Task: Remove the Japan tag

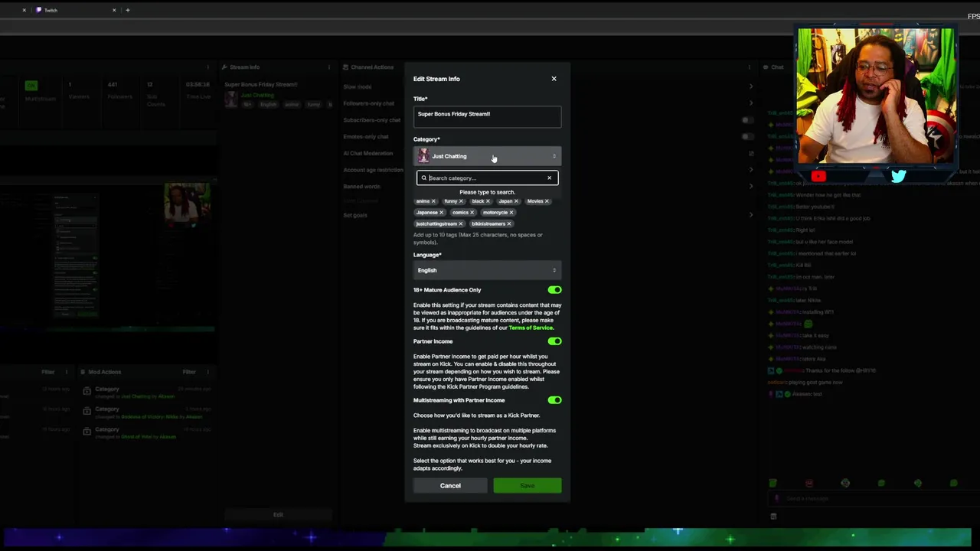Action: [x=516, y=201]
